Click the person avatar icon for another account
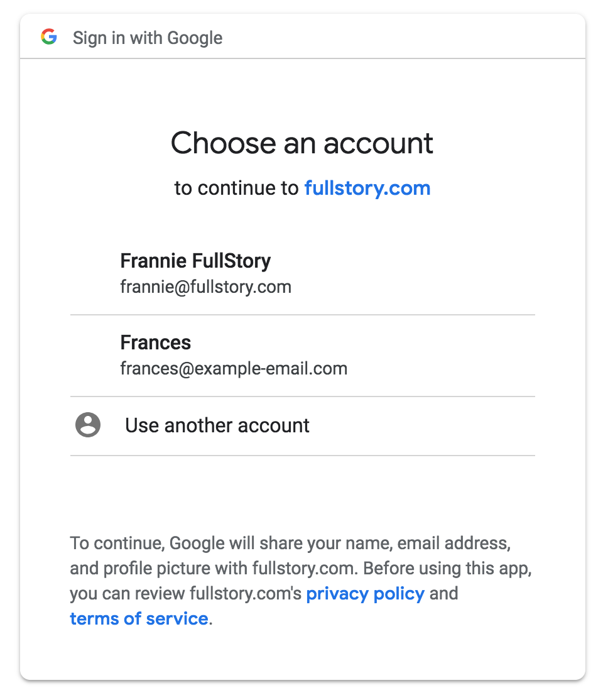Screen dimensions: 608x700 coord(87,425)
